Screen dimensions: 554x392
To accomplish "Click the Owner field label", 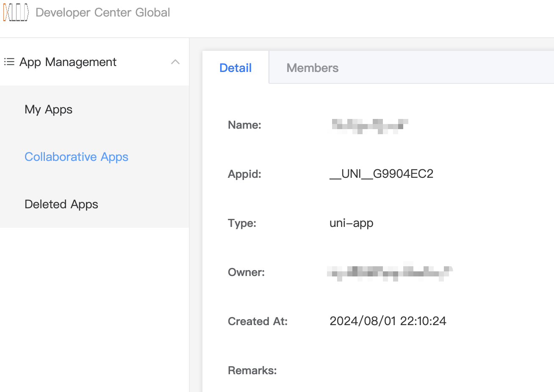I will pos(246,272).
